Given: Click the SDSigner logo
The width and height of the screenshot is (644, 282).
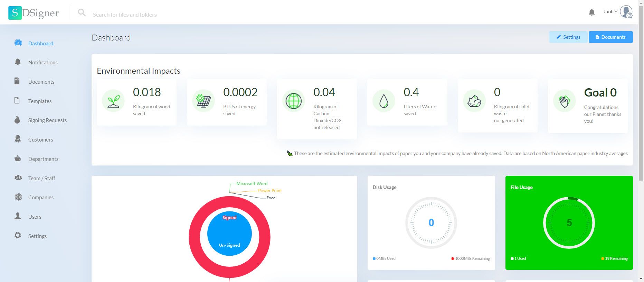Looking at the screenshot, I should (x=34, y=13).
